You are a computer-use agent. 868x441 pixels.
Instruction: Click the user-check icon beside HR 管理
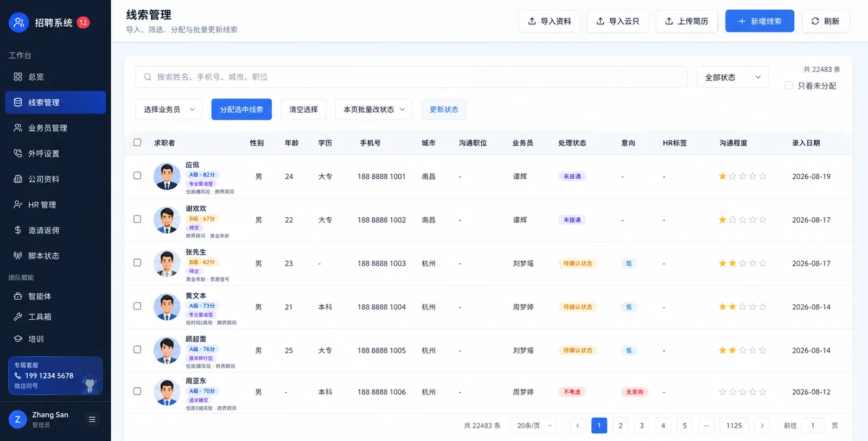(x=18, y=204)
